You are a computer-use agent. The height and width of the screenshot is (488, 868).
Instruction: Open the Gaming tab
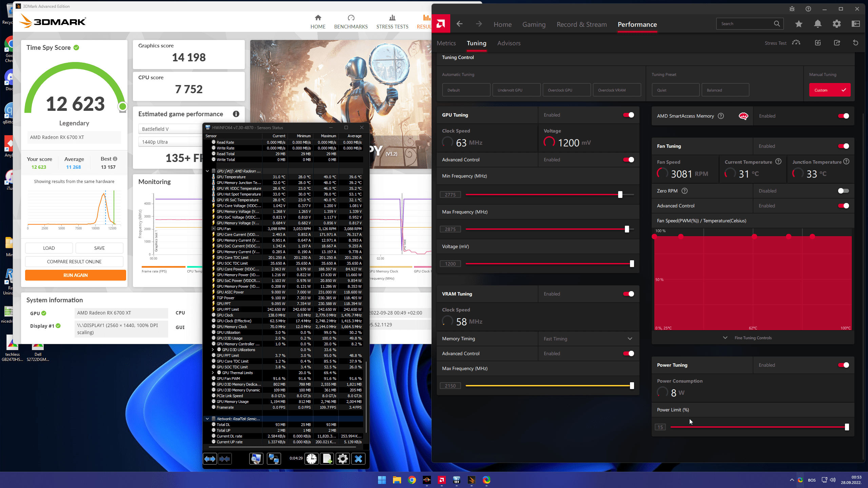point(534,24)
